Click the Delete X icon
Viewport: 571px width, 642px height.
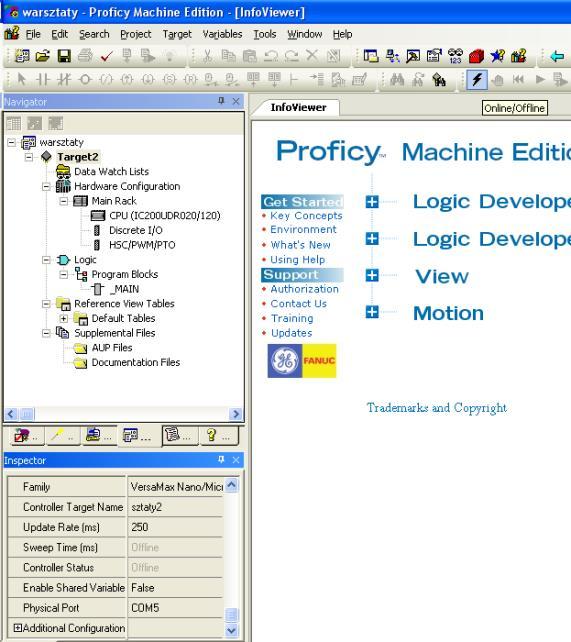[x=312, y=55]
